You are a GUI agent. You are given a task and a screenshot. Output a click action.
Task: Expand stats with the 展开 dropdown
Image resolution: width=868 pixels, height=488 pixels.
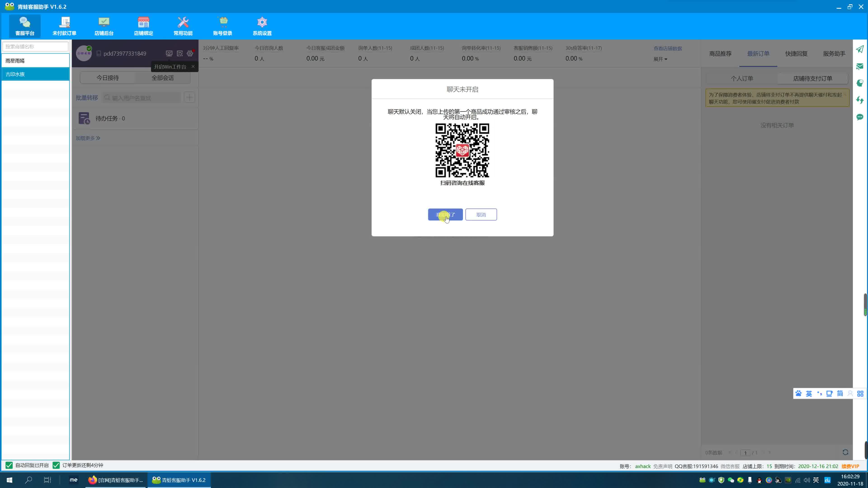660,59
